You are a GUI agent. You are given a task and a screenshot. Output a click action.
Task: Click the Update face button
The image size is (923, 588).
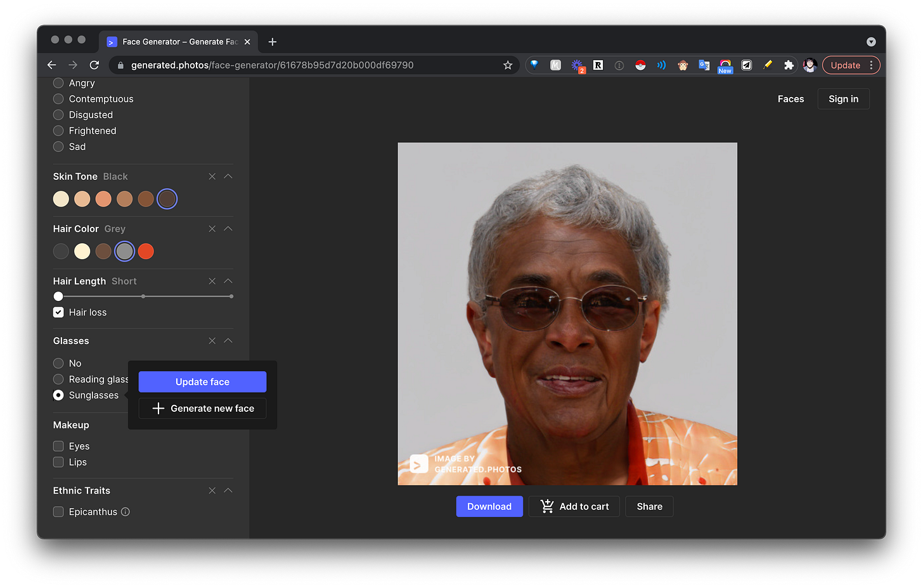pyautogui.click(x=202, y=382)
